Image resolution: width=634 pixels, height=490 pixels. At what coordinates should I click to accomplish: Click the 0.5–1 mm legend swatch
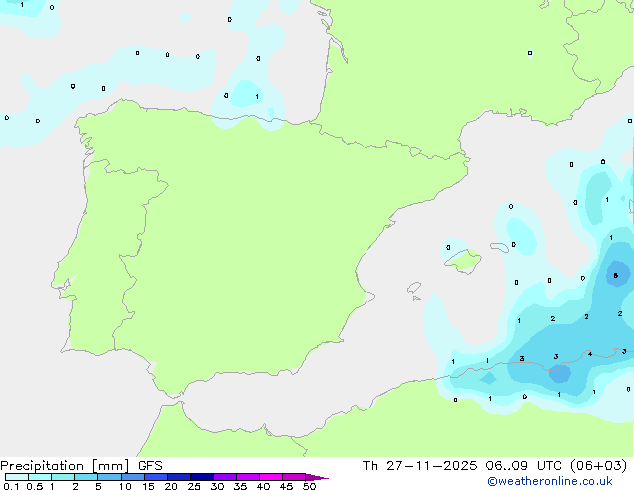pos(40,477)
